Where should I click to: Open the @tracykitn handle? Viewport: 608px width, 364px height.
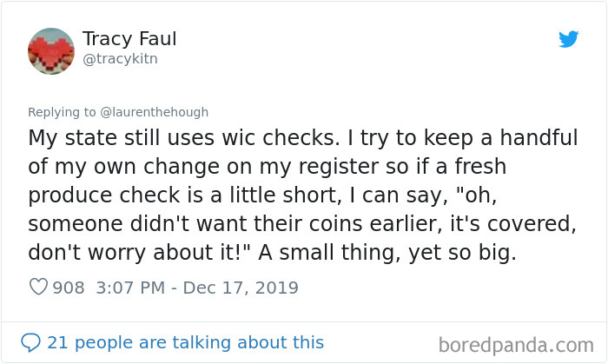click(120, 59)
